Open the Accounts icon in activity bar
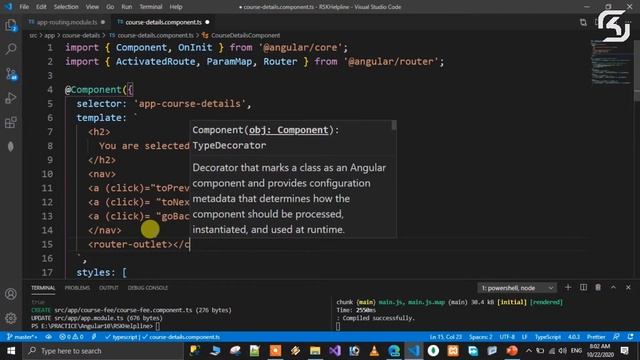The image size is (640, 360). coord(11,294)
